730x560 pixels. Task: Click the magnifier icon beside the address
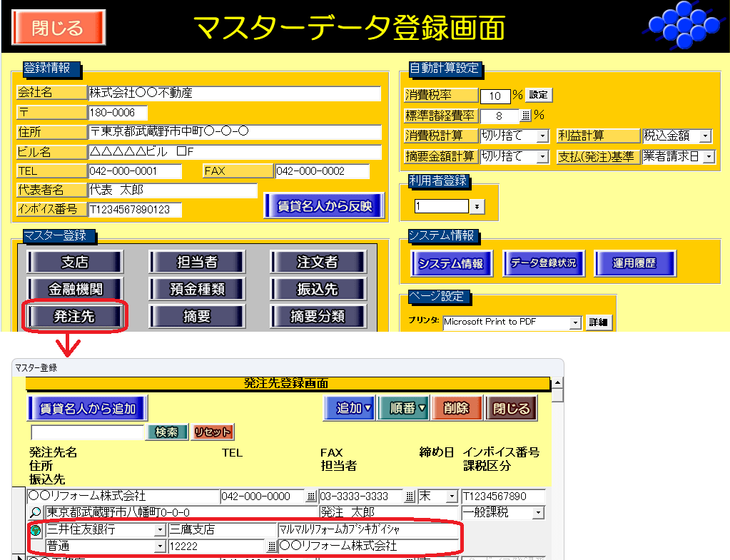pyautogui.click(x=35, y=513)
